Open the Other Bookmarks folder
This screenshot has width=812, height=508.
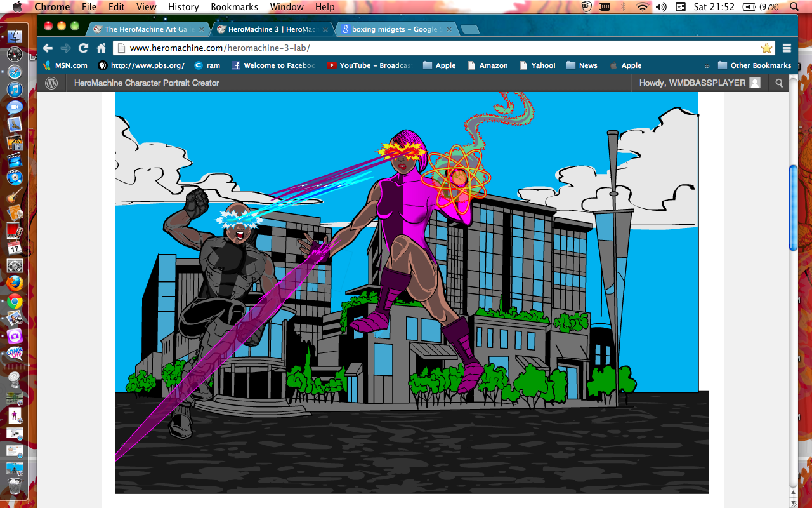coord(754,65)
